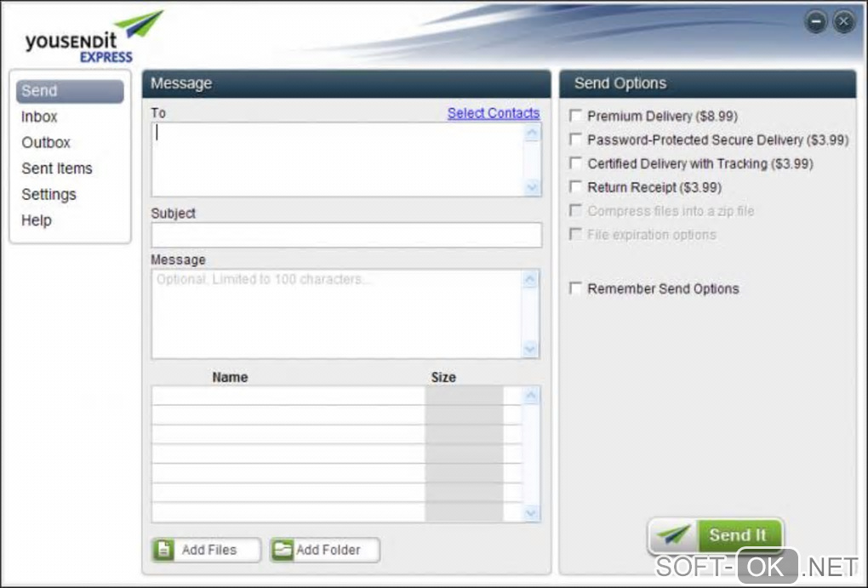Click the file list scroll up arrow
Image resolution: width=868 pixels, height=588 pixels.
531,396
